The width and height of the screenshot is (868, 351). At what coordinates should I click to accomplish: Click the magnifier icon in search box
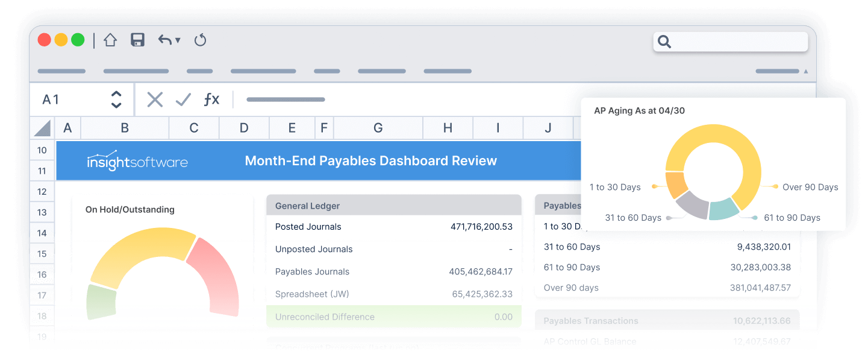(x=664, y=42)
